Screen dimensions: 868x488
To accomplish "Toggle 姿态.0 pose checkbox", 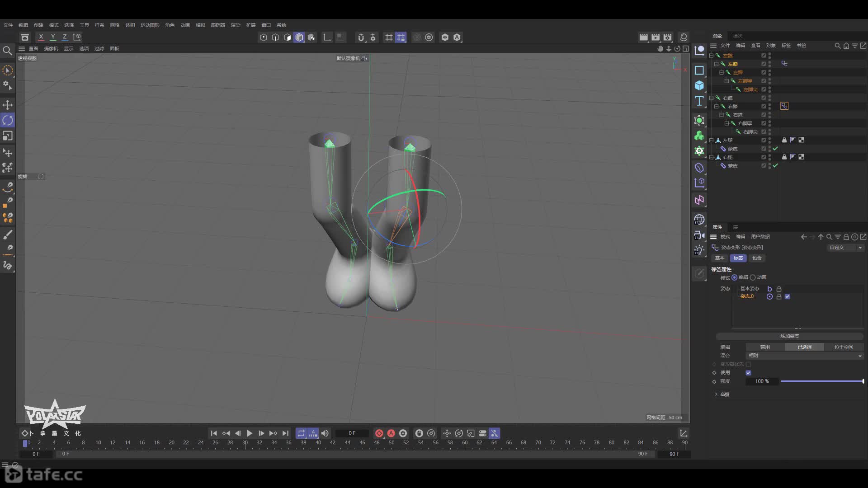I will 788,297.
